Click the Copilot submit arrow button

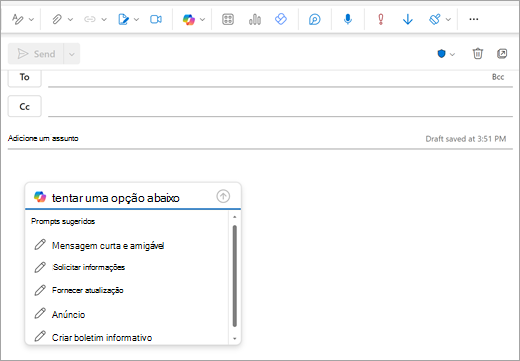[223, 196]
